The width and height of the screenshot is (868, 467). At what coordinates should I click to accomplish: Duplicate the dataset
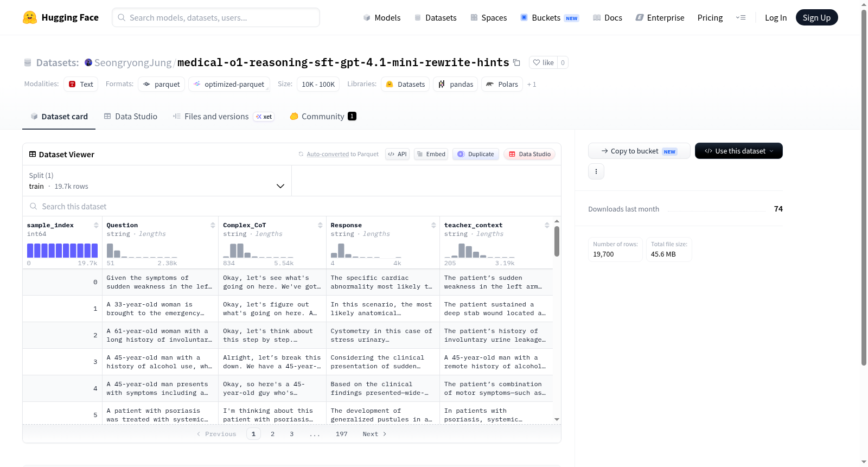(x=476, y=154)
